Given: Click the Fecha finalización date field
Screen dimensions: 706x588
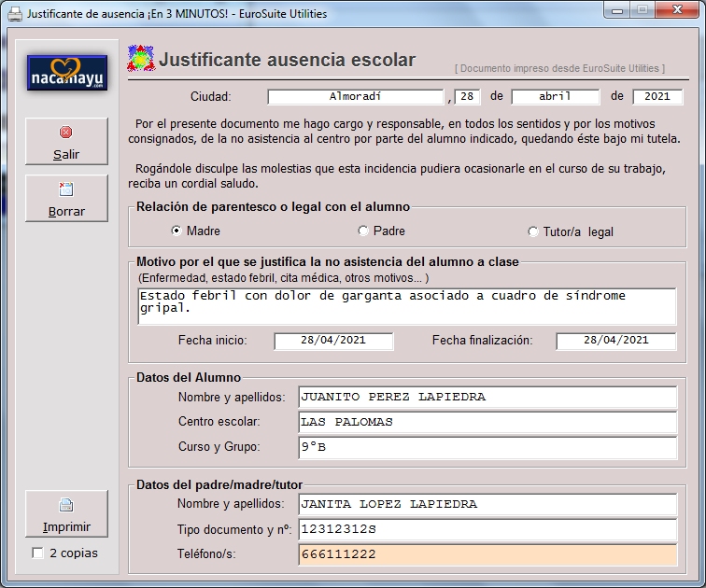Looking at the screenshot, I should click(615, 341).
